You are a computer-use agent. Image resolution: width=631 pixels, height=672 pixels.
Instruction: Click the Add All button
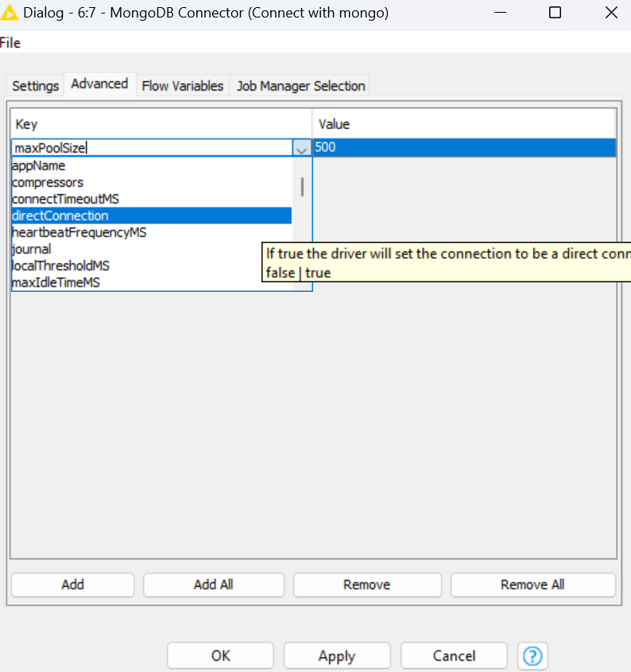pos(213,585)
